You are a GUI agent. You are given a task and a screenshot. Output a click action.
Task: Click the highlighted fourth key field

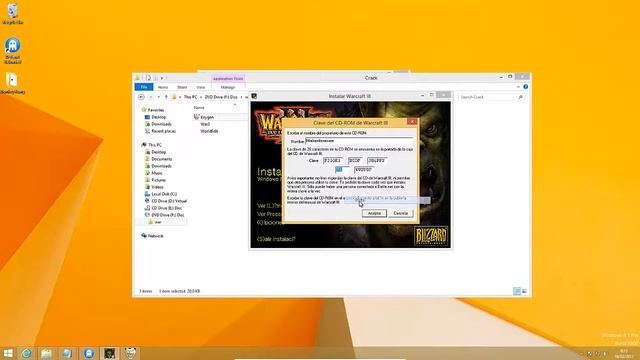click(x=342, y=169)
